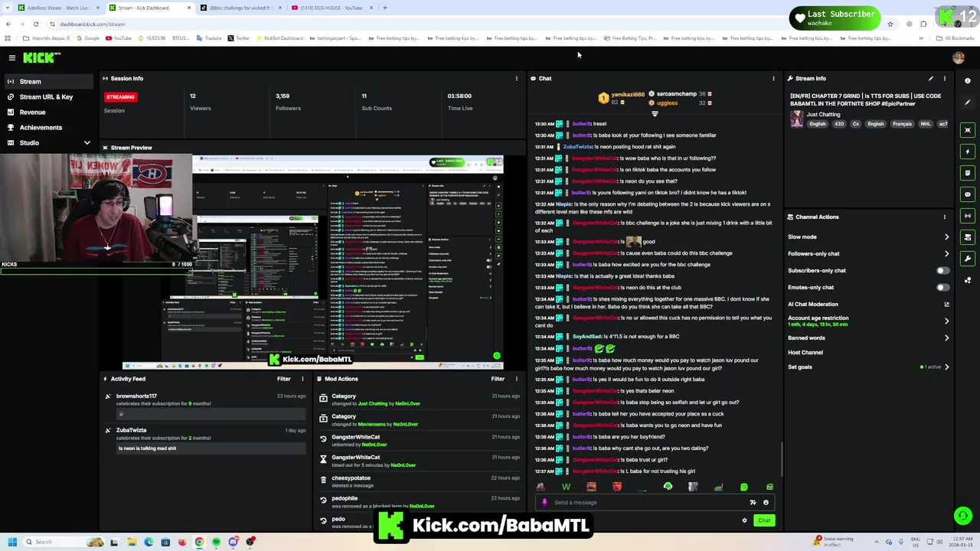Open the emoji picker in chat input
Image resolution: width=980 pixels, height=551 pixels.
pos(766,503)
